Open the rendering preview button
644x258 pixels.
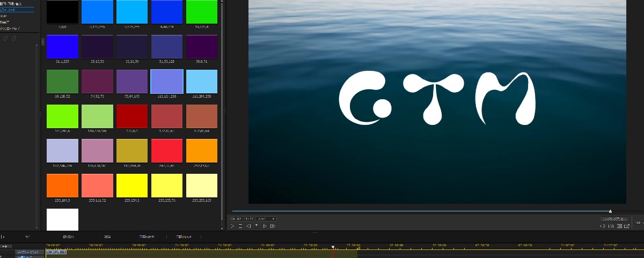tap(614, 219)
